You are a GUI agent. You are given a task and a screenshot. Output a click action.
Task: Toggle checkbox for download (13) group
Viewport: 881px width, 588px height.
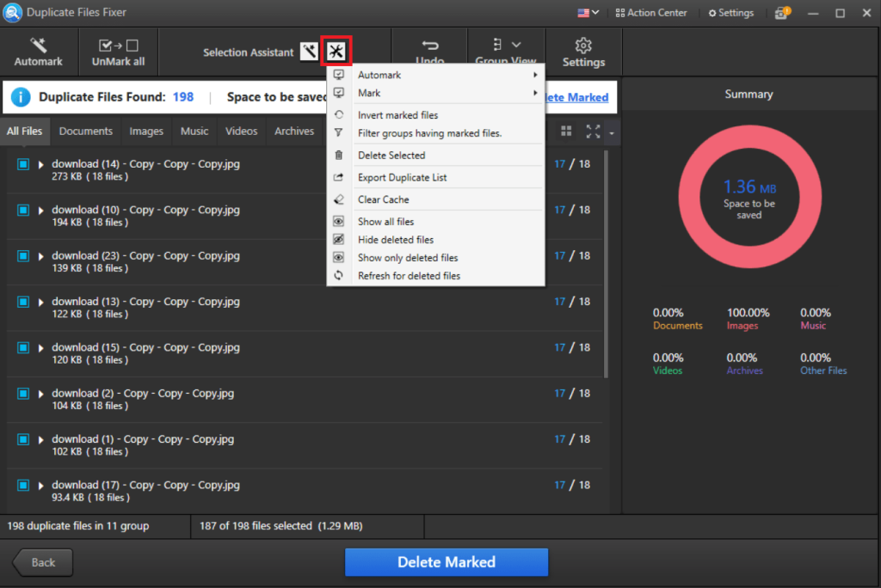point(23,302)
